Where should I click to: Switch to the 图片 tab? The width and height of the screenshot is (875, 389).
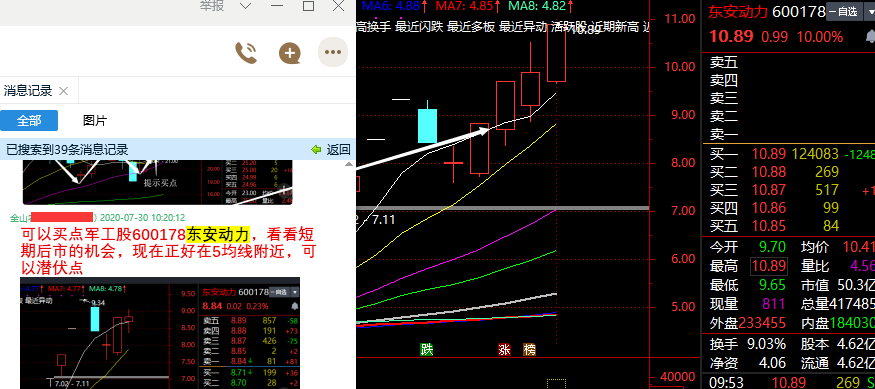click(95, 121)
